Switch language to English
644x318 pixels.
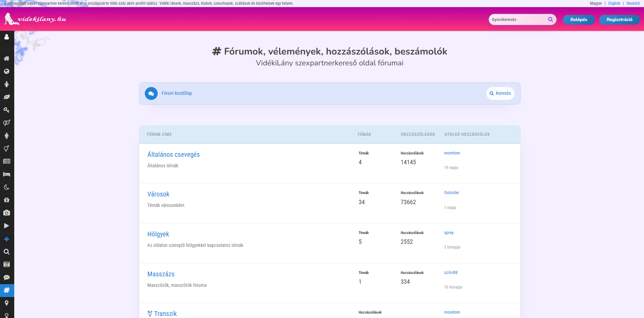click(x=614, y=3)
